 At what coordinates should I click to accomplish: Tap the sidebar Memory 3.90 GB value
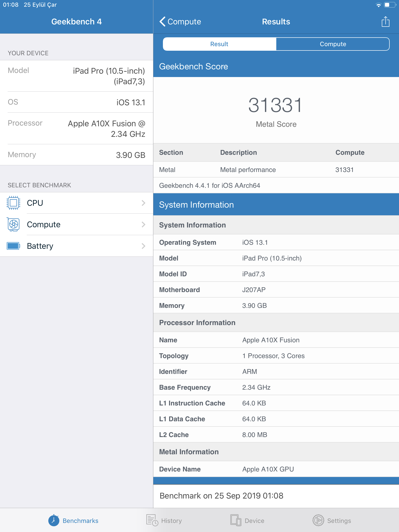(131, 155)
